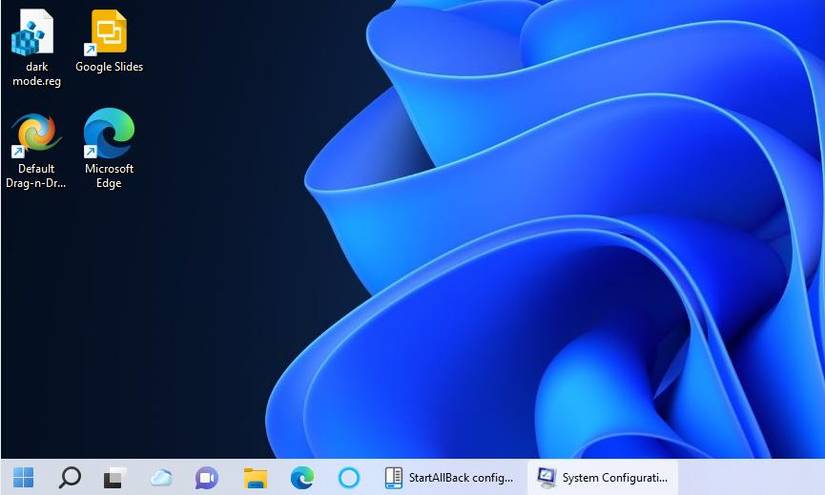
Task: Open Task View from the taskbar
Action: (x=114, y=478)
